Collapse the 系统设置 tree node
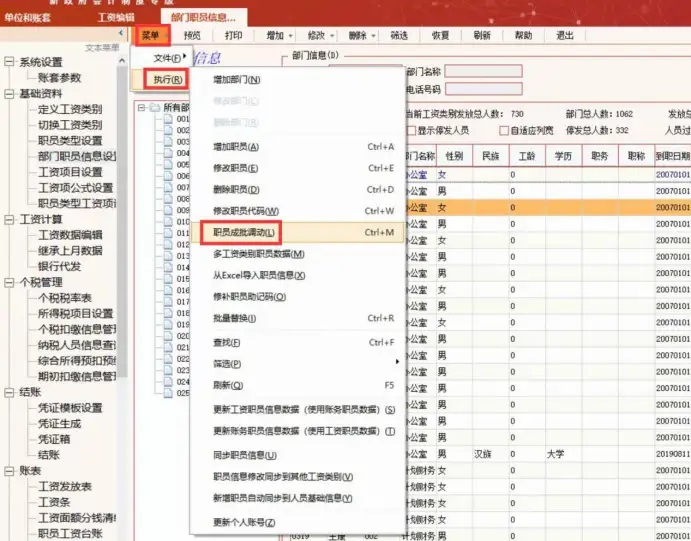This screenshot has width=691, height=541. click(x=8, y=62)
